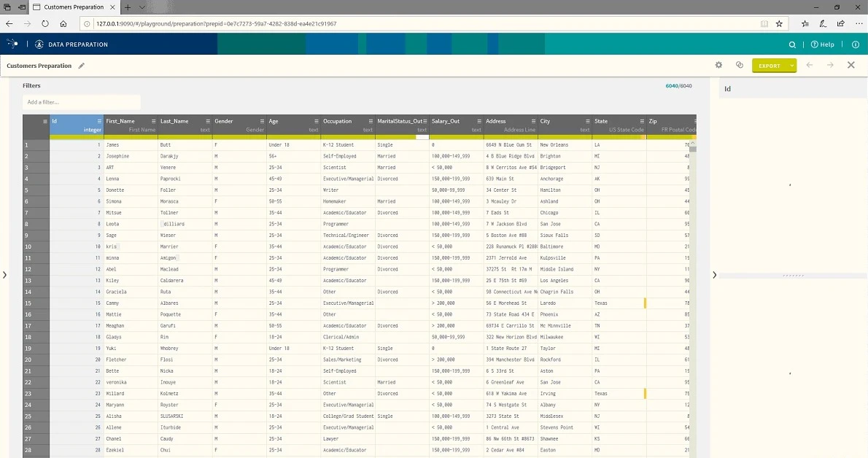Close the preparation with the X icon
Viewport: 868px width, 458px height.
(850, 65)
